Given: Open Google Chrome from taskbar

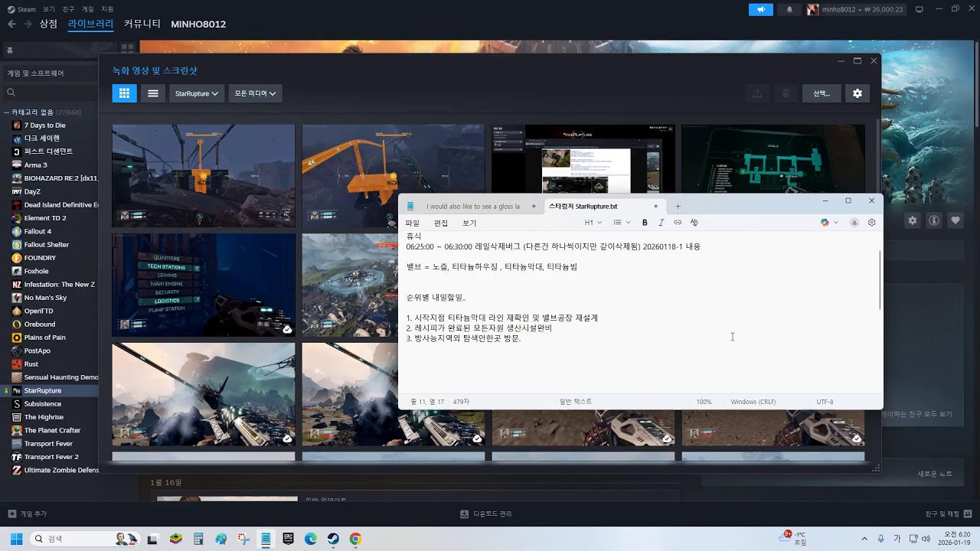Looking at the screenshot, I should (355, 539).
